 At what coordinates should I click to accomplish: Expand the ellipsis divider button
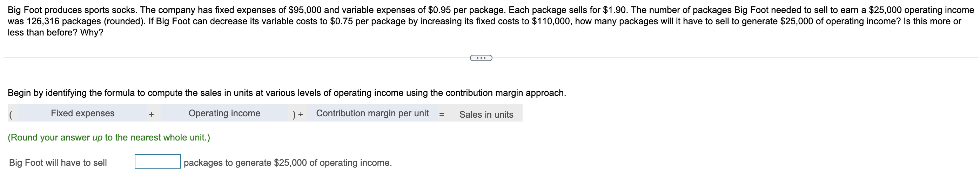point(481,58)
